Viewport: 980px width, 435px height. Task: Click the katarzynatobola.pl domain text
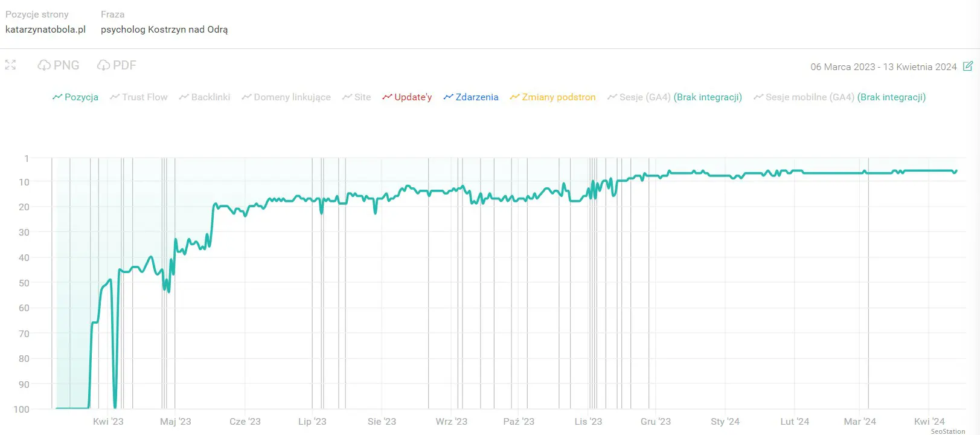[x=45, y=29]
